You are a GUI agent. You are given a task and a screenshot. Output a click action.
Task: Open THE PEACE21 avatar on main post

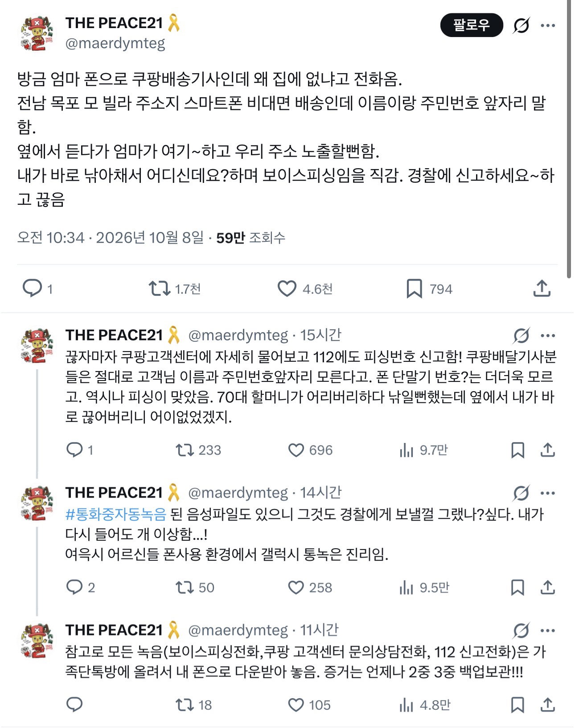37,33
